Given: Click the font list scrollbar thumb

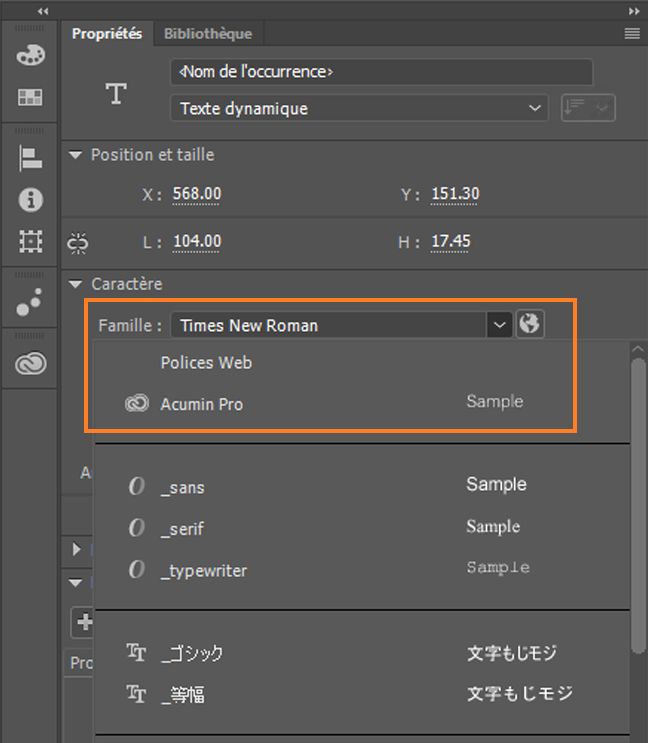Looking at the screenshot, I should point(639,506).
